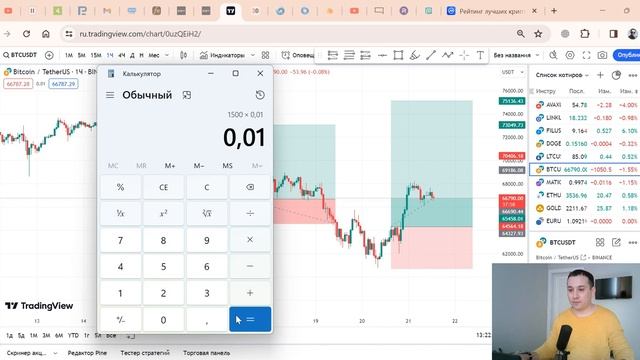
Task: Reload the browser page
Action: coord(27,34)
